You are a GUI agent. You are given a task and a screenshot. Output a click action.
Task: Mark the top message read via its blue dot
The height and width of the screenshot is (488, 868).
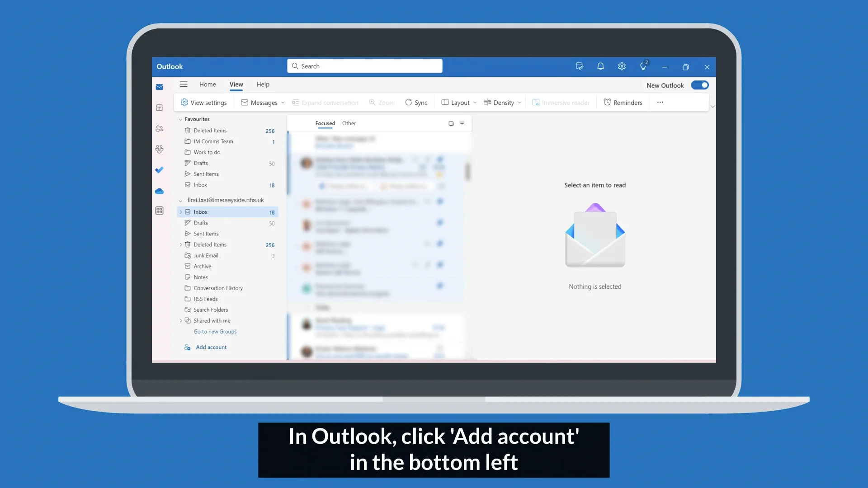coord(440,159)
